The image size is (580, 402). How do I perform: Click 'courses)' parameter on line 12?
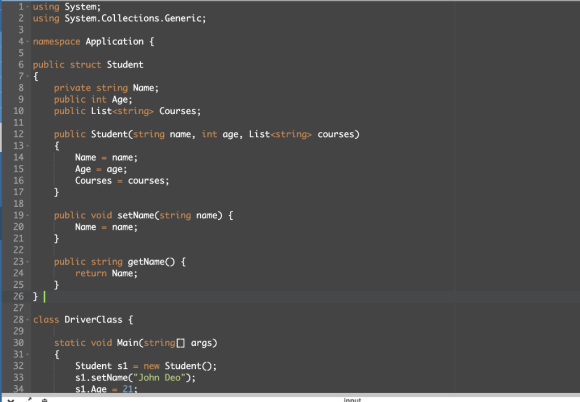point(338,134)
